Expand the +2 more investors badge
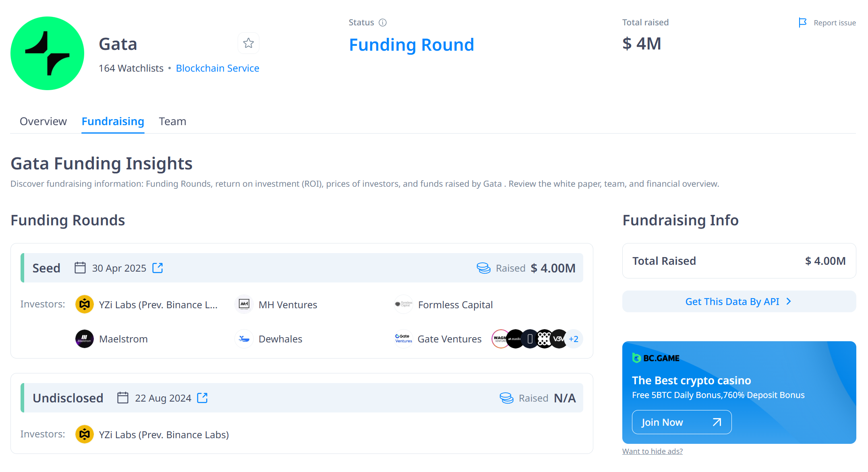 click(x=574, y=339)
